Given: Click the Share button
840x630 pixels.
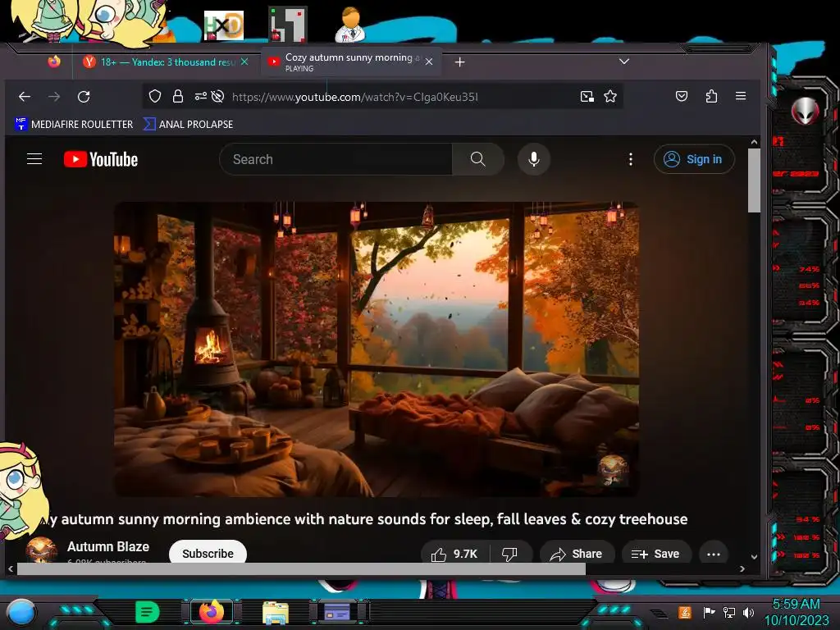Looking at the screenshot, I should pos(577,554).
